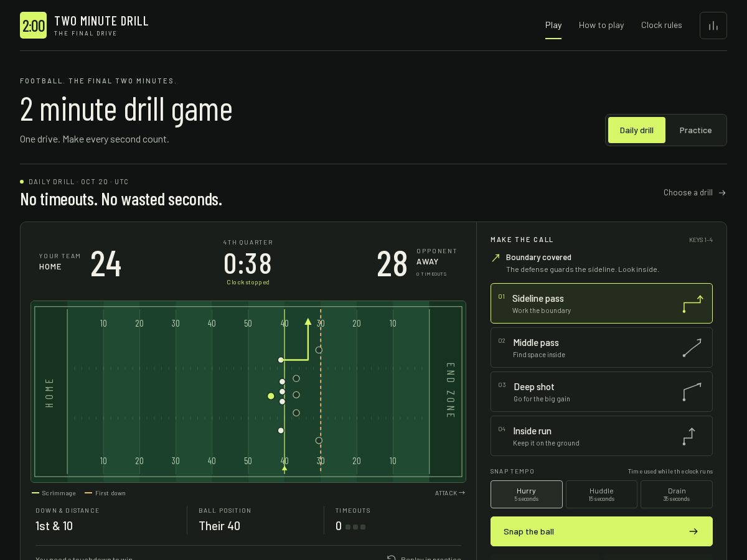Click the Clock stopped status
Image resolution: width=747 pixels, height=560 pixels.
pyautogui.click(x=248, y=282)
